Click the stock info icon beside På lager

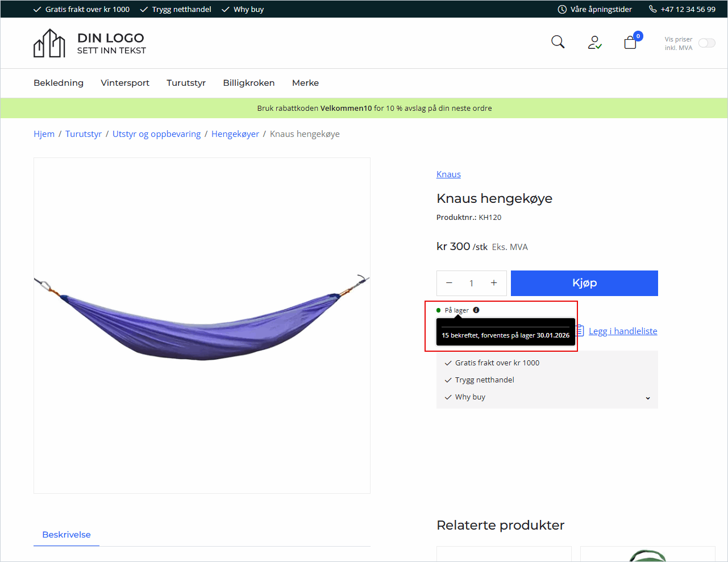pyautogui.click(x=476, y=310)
